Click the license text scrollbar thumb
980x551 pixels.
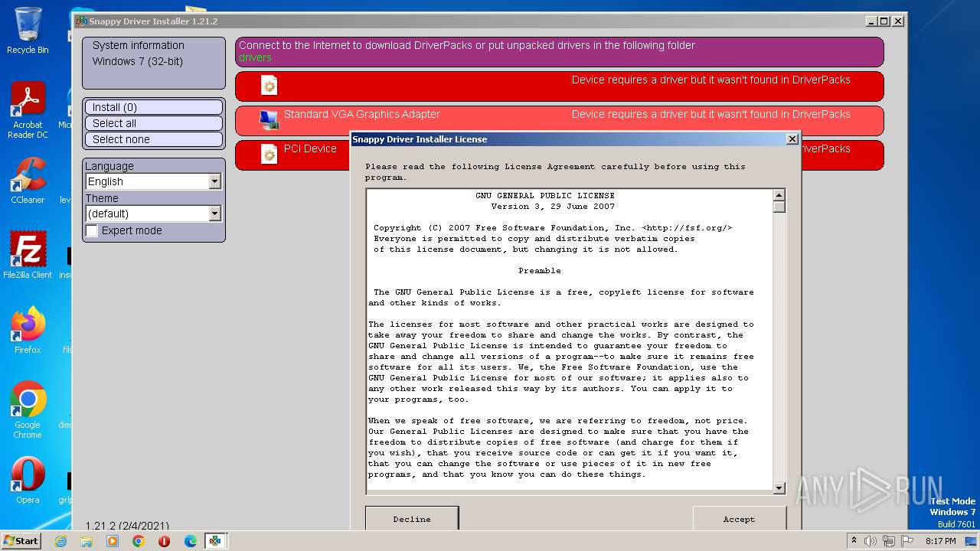point(779,207)
